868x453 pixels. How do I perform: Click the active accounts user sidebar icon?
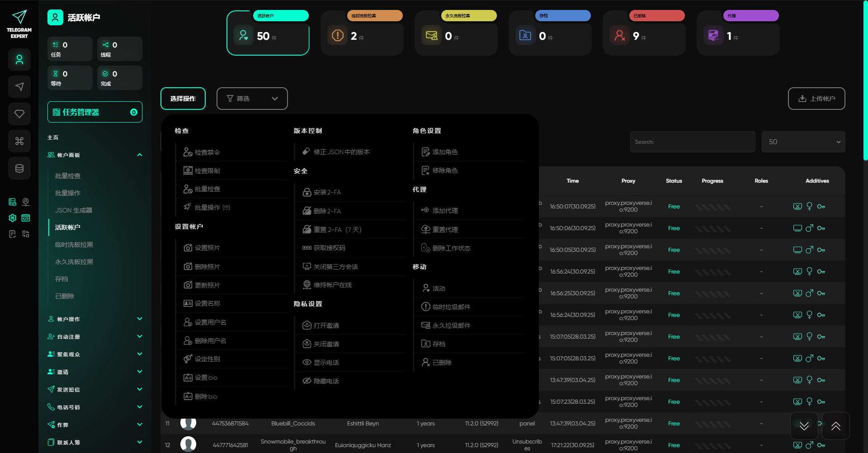(19, 60)
